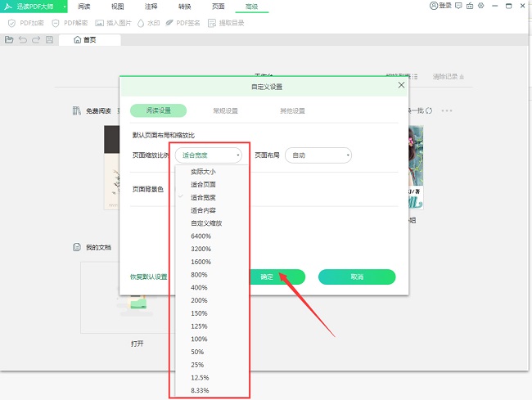Select 150% zoom option
This screenshot has width=532, height=400.
[212, 313]
